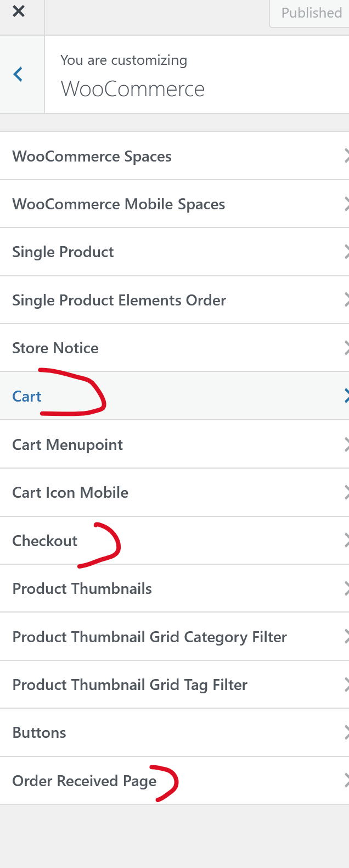349x868 pixels.
Task: Select the Single Product section
Action: point(63,252)
